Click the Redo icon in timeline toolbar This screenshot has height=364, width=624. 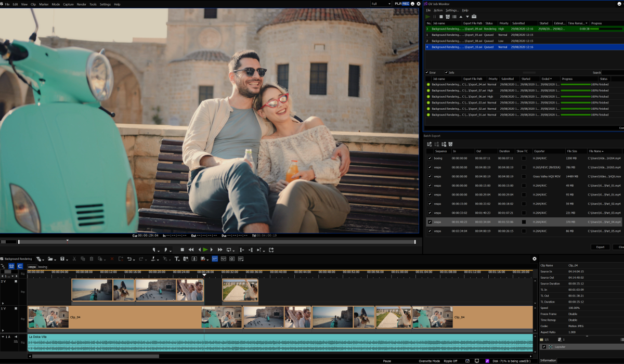140,259
